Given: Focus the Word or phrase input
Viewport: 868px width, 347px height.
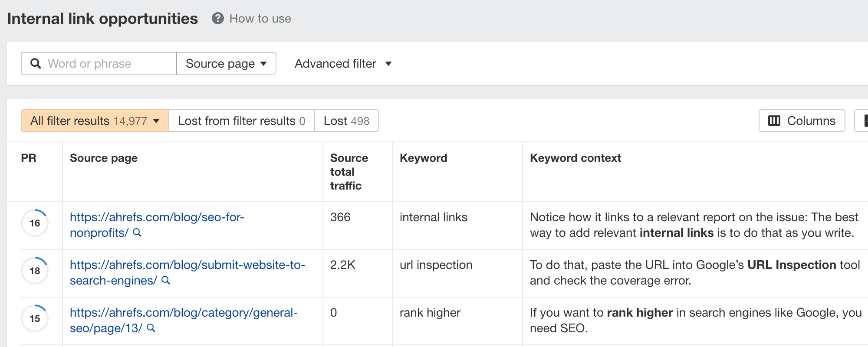Looking at the screenshot, I should coord(108,64).
